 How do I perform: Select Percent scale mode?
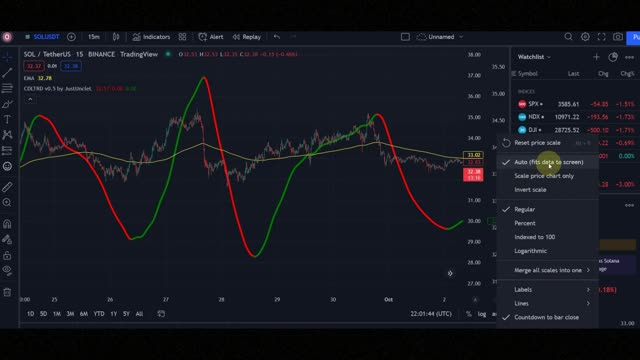coord(547,223)
